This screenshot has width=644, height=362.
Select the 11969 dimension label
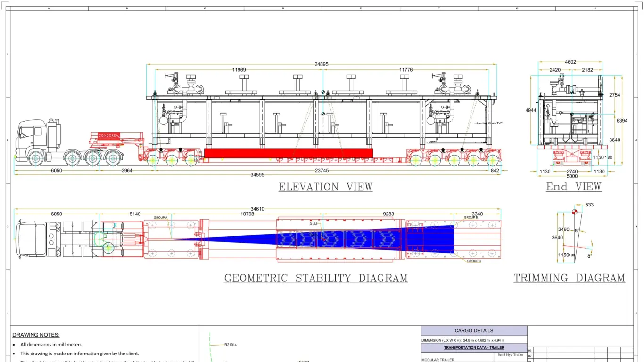click(239, 70)
